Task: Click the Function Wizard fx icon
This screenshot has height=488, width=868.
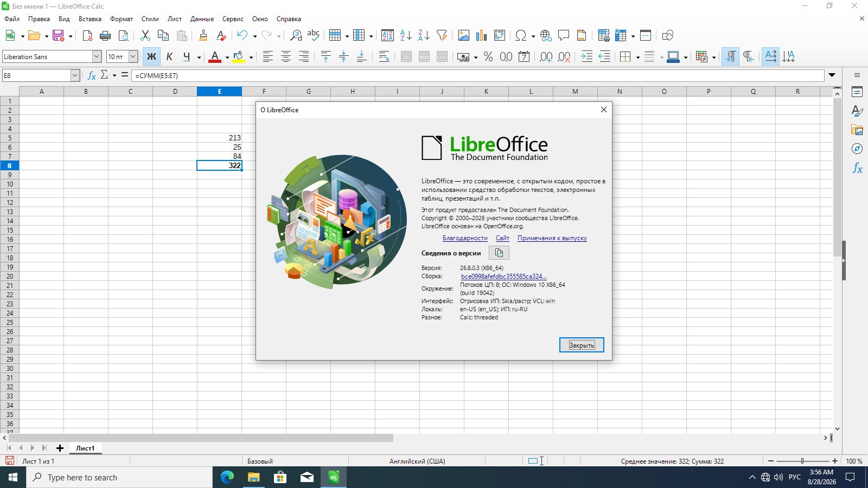Action: [92, 75]
